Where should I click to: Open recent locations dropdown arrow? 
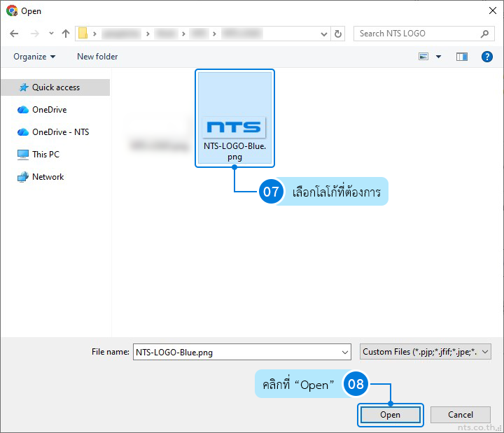(x=51, y=34)
